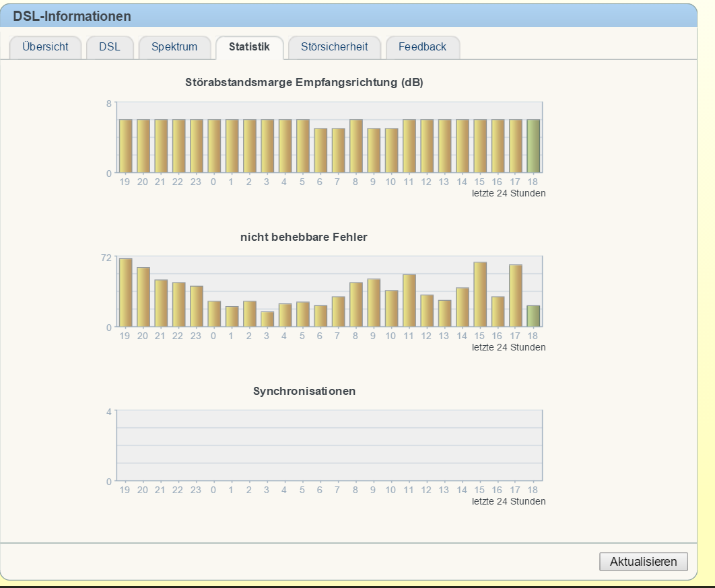Click hour-19 bar in Störabstandsmarge chart
The height and width of the screenshot is (588, 715).
tap(125, 146)
